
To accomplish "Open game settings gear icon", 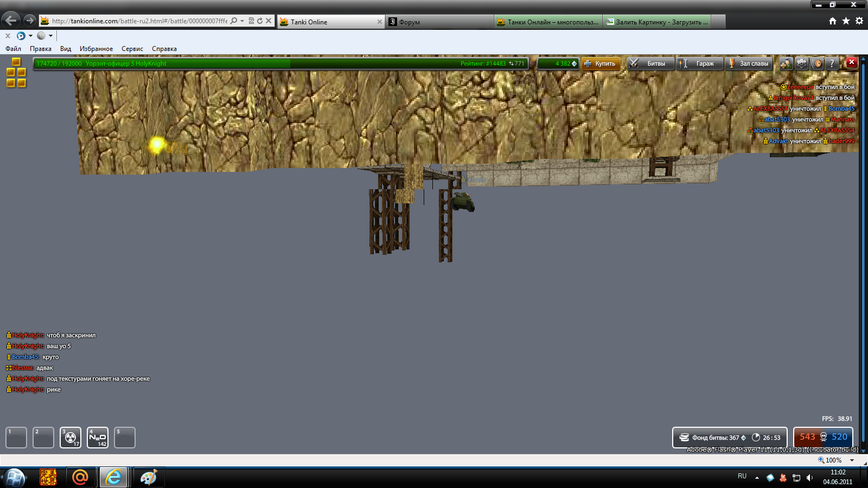I will tap(802, 63).
